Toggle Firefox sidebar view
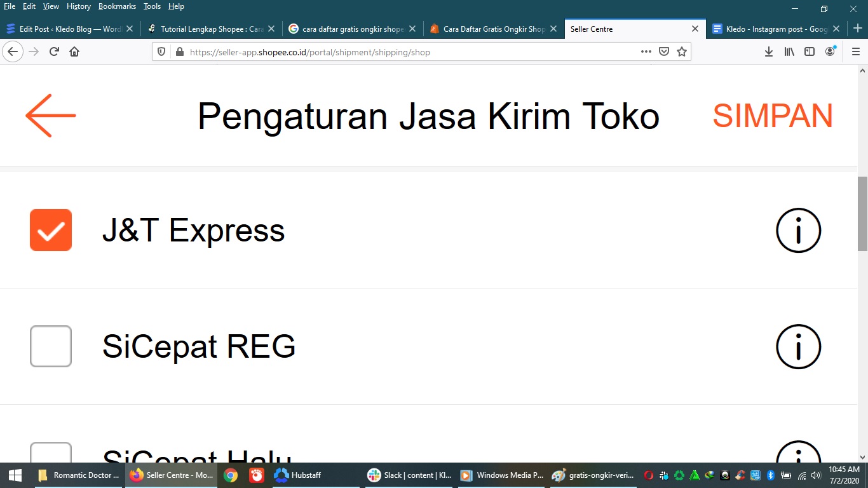Screen dimensions: 868x488 810,51
